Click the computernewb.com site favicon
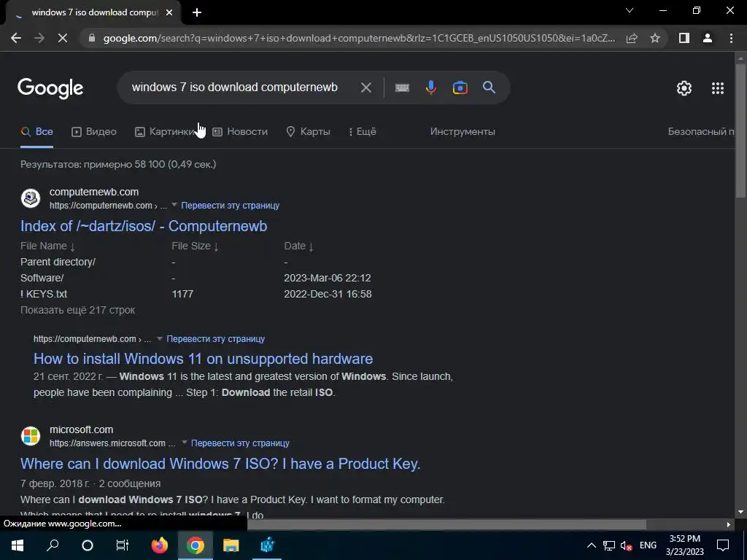This screenshot has width=747, height=560. [31, 198]
